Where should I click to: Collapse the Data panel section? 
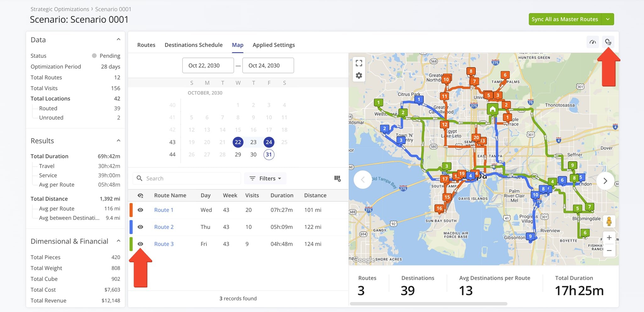pyautogui.click(x=119, y=40)
